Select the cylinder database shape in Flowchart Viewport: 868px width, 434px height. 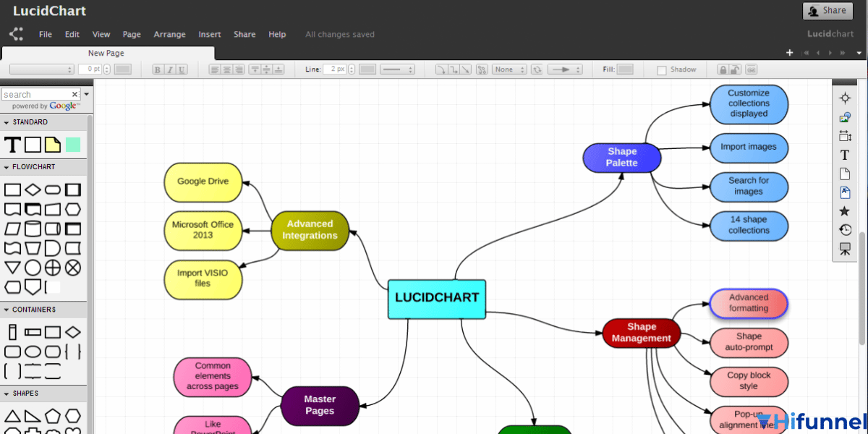point(33,229)
